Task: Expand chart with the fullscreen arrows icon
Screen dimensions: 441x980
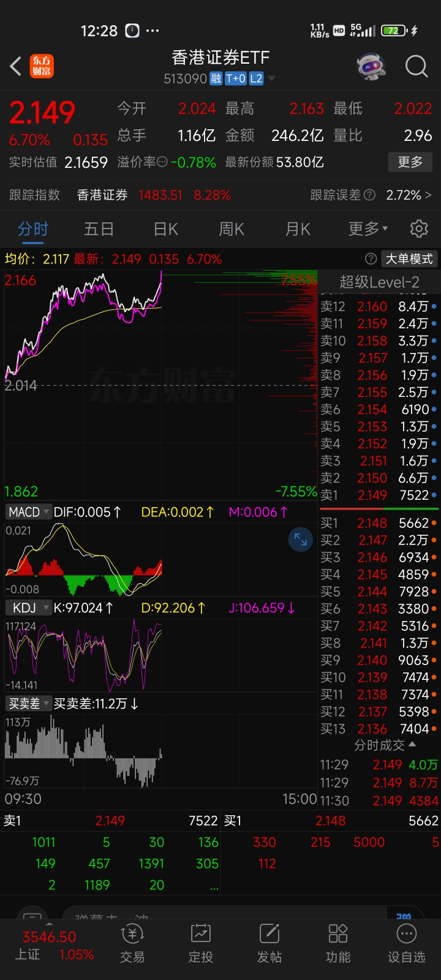Action: point(300,540)
